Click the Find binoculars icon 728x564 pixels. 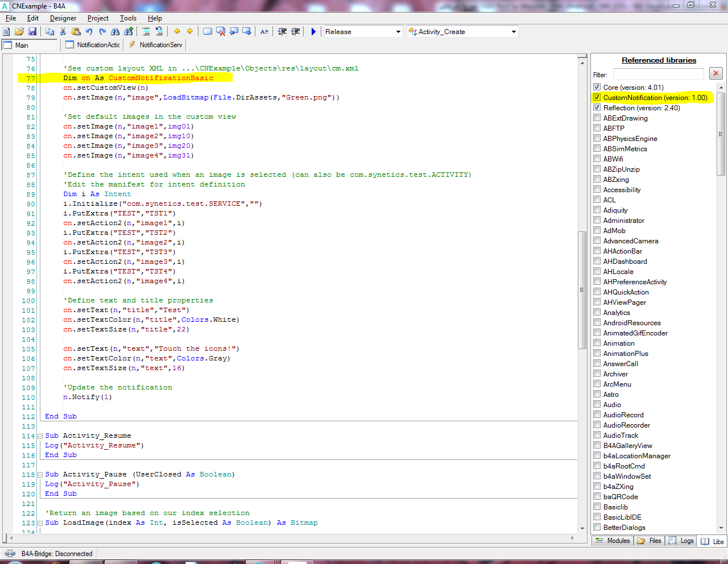click(x=115, y=32)
